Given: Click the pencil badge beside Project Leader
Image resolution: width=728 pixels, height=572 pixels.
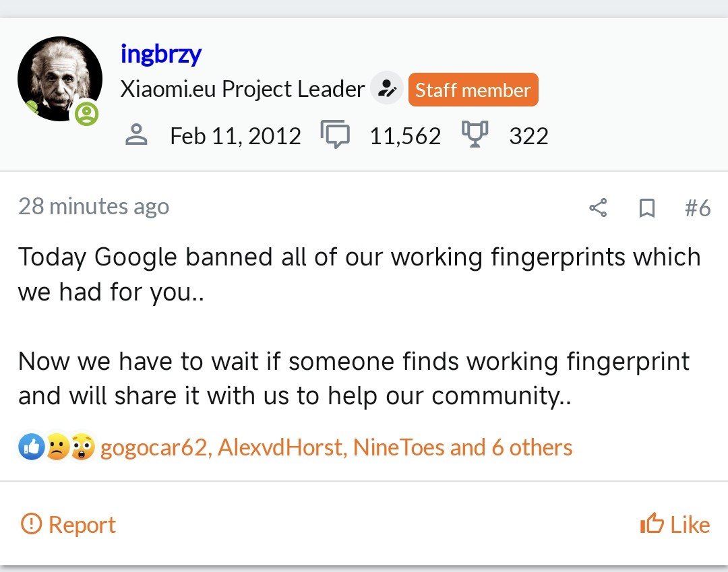Looking at the screenshot, I should 387,89.
